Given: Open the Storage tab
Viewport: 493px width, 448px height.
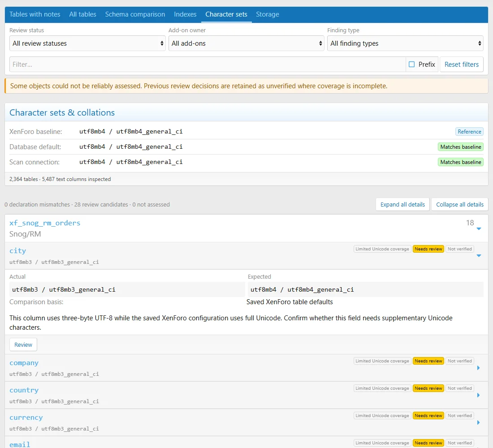Looking at the screenshot, I should (x=268, y=14).
